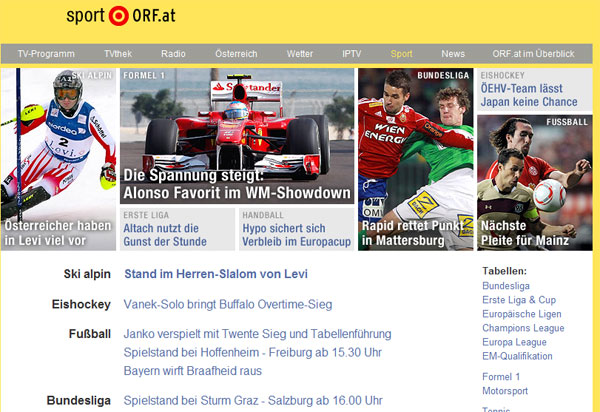Open Bundesliga table link under Tabellen

[506, 286]
